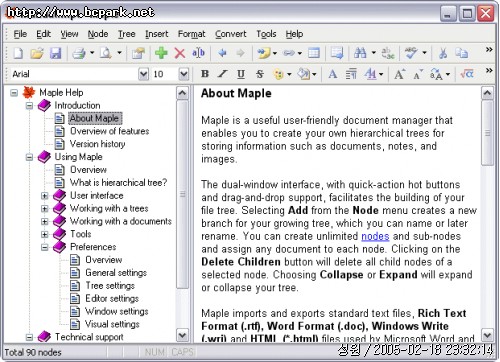Toggle italic formatting
This screenshot has height=362, width=500.
[223, 74]
